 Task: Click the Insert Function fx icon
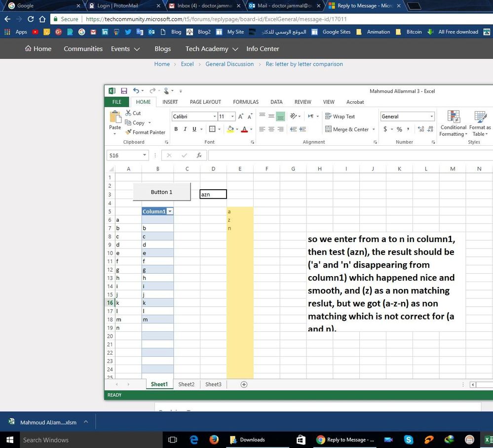[x=199, y=155]
